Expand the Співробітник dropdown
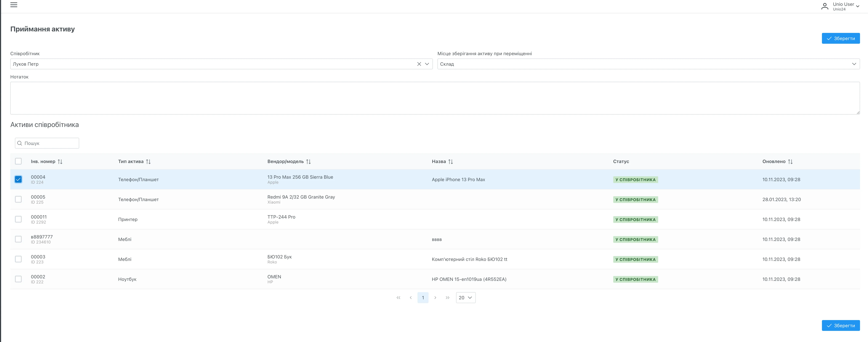 [x=427, y=64]
